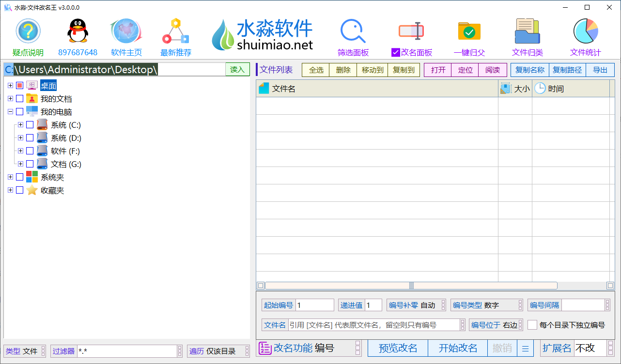Click the 改名面板 rename icon
Viewport: 621px width, 364px height.
click(411, 31)
